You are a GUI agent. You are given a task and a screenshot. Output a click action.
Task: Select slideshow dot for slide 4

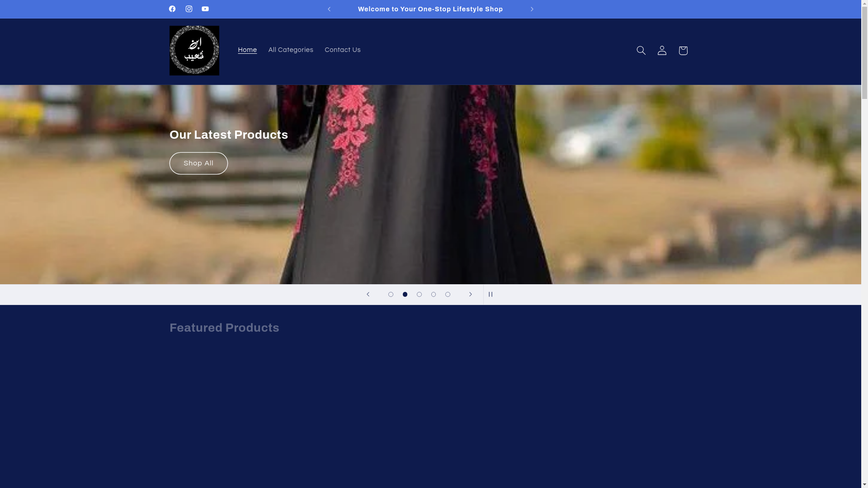coord(434,295)
